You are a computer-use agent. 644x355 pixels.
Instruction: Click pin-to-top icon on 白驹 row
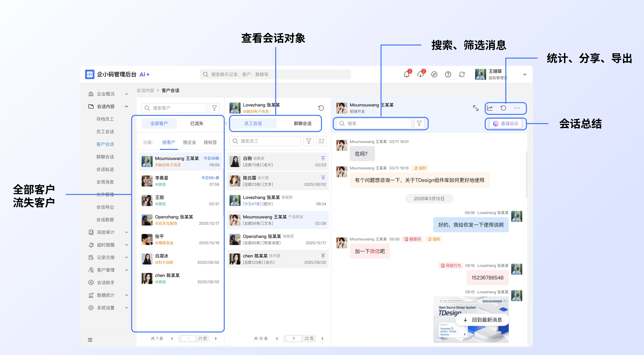[x=323, y=158]
